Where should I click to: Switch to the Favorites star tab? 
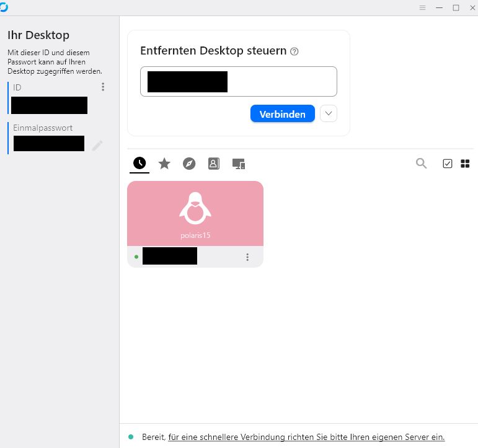164,164
